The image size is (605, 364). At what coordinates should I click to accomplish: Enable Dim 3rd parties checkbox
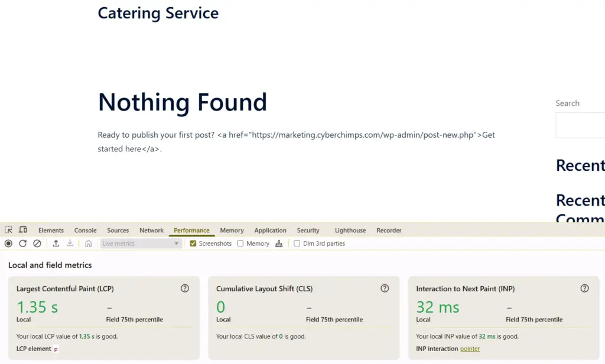(x=297, y=243)
